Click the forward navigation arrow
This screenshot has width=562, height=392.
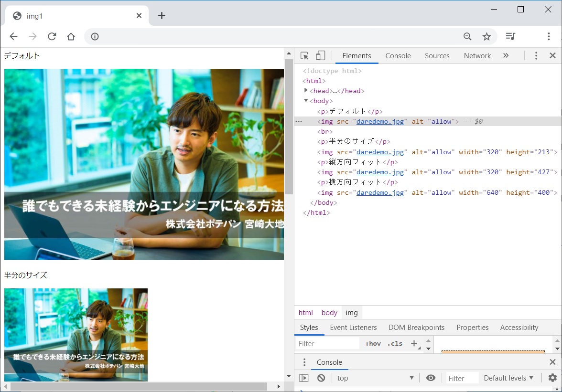pyautogui.click(x=32, y=36)
